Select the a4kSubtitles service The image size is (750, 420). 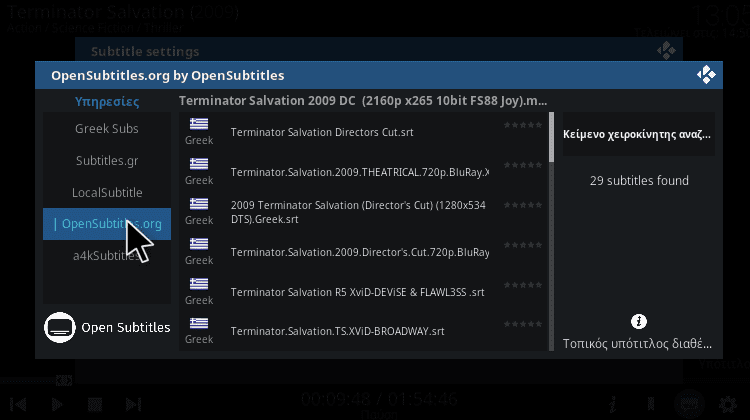click(x=107, y=255)
